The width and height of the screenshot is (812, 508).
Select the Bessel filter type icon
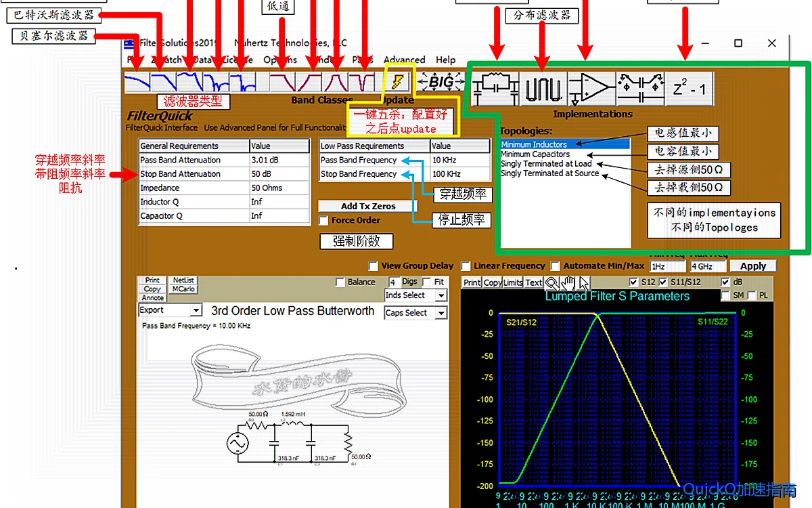pos(137,82)
